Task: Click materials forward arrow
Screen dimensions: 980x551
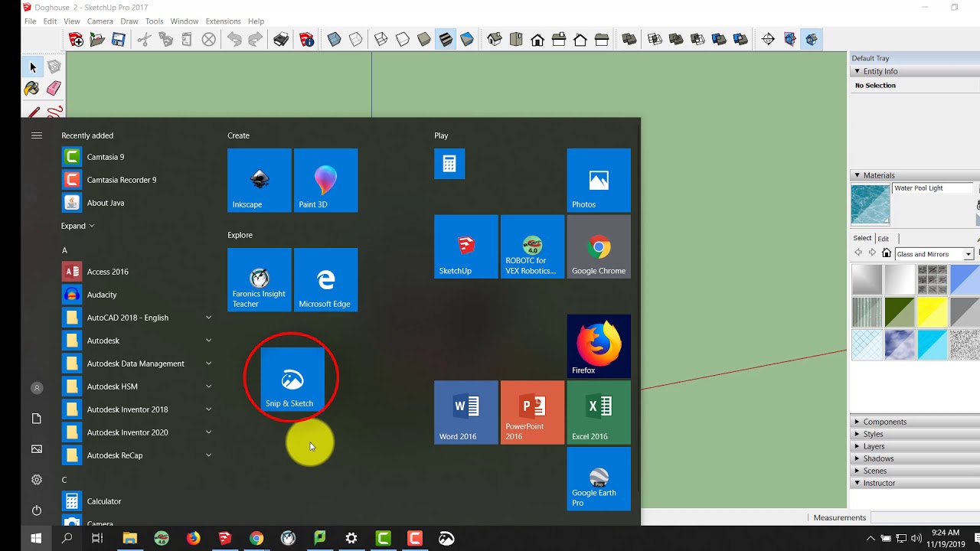Action: [x=872, y=253]
